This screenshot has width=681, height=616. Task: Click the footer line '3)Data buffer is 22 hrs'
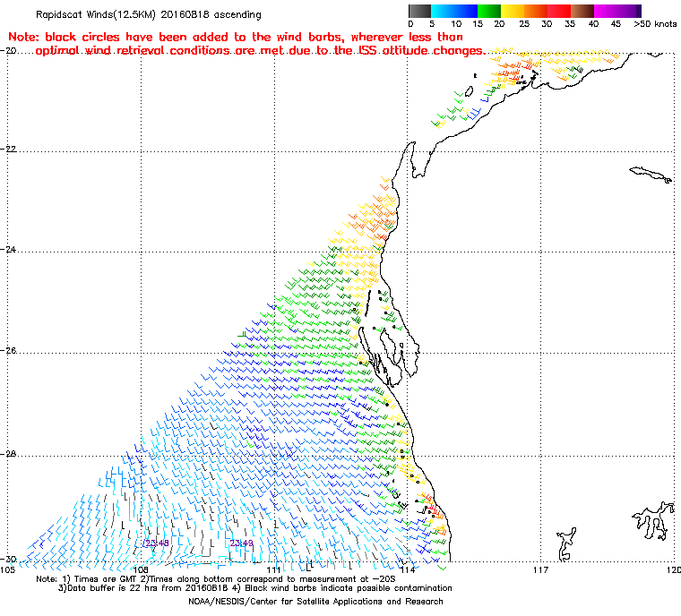pos(255,588)
